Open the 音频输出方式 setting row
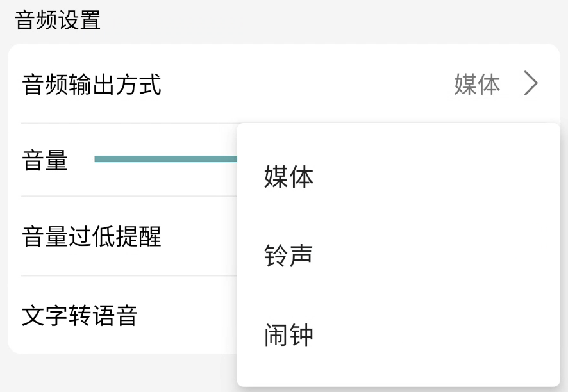This screenshot has height=392, width=568. (x=282, y=84)
